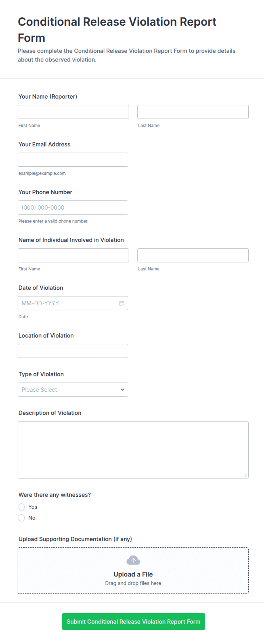Focus involved individual's First Name field
The height and width of the screenshot is (644, 264).
(73, 255)
